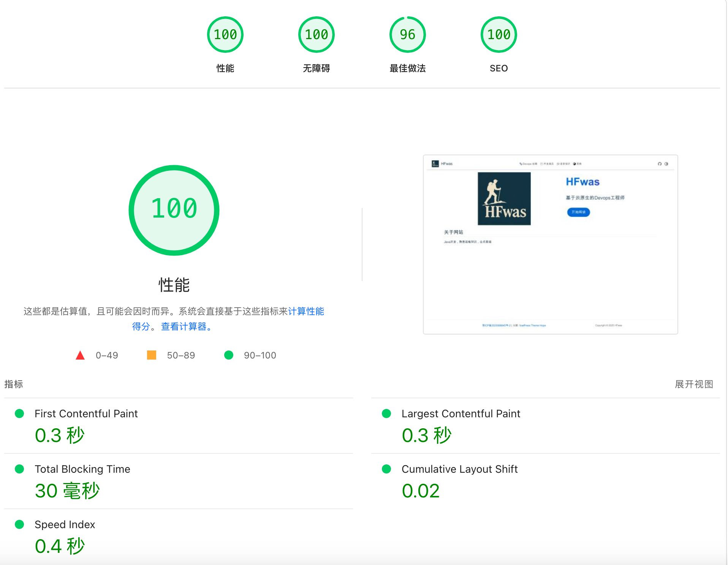728x565 pixels.
Task: Click the 性能 score gauge at top
Action: [x=225, y=35]
